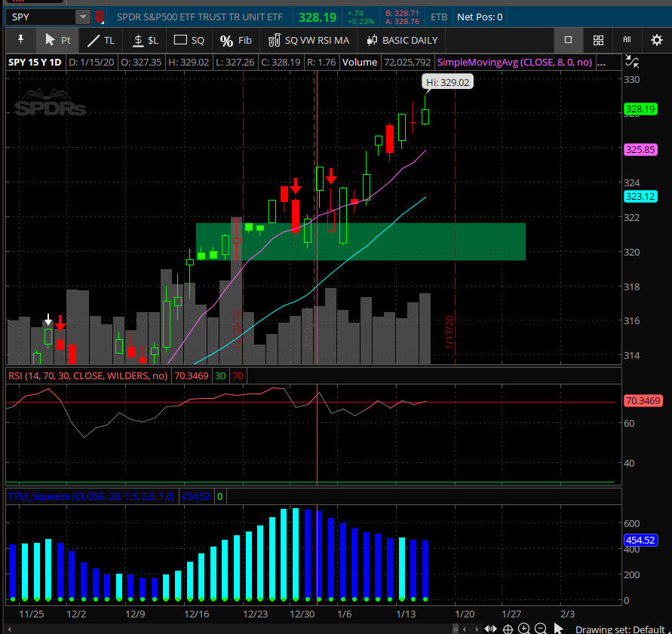The height and width of the screenshot is (634, 672).
Task: Open the Drawing set: Default menu
Action: [x=619, y=629]
